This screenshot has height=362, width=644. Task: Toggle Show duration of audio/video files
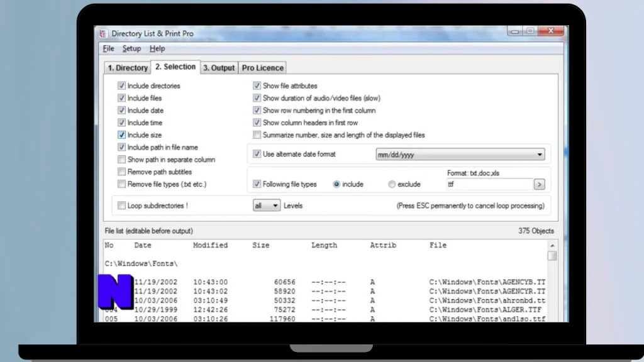(x=257, y=97)
